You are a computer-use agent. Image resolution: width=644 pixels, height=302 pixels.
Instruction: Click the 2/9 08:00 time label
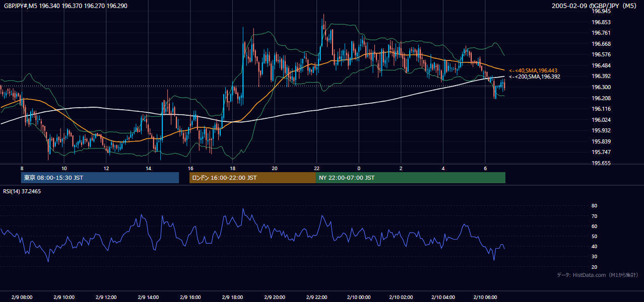point(22,297)
